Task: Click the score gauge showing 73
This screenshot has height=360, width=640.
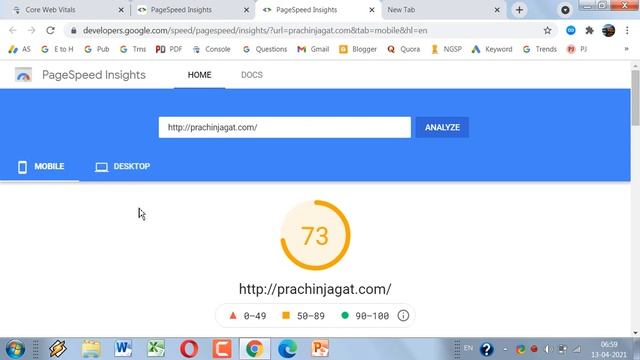Action: 315,235
